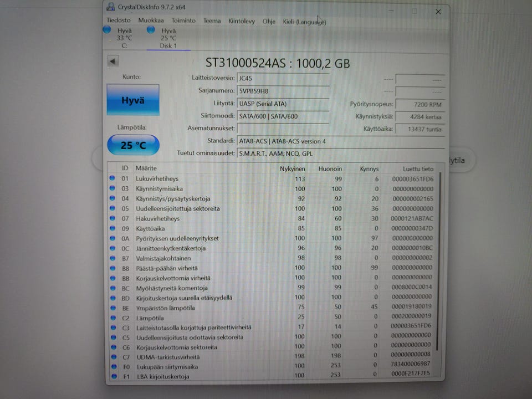Click the status dot for 04 Käynnistys/pysäytyskertoja

[x=112, y=198]
